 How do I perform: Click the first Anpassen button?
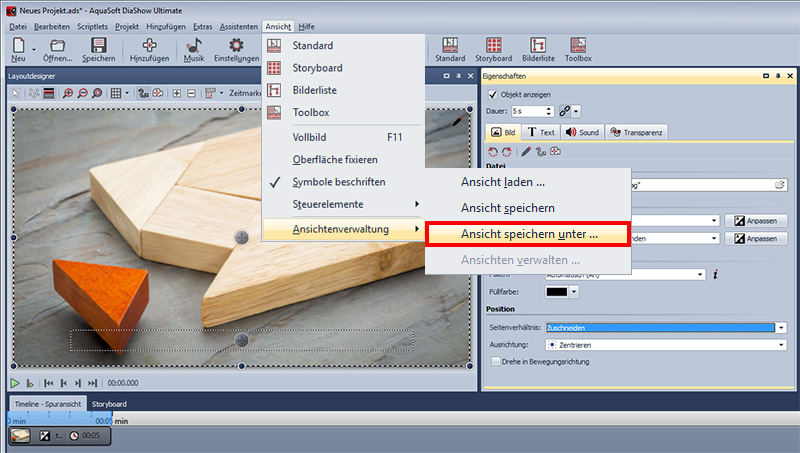[754, 220]
